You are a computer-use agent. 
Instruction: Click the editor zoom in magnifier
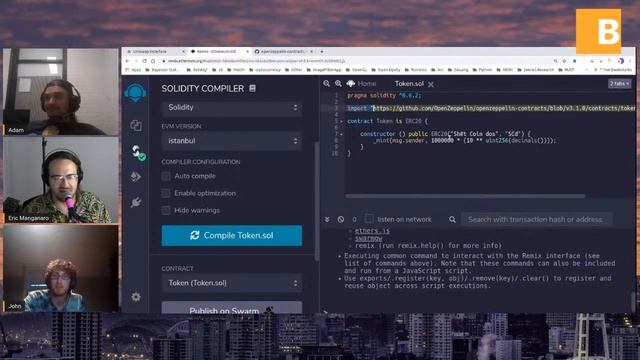tap(338, 83)
